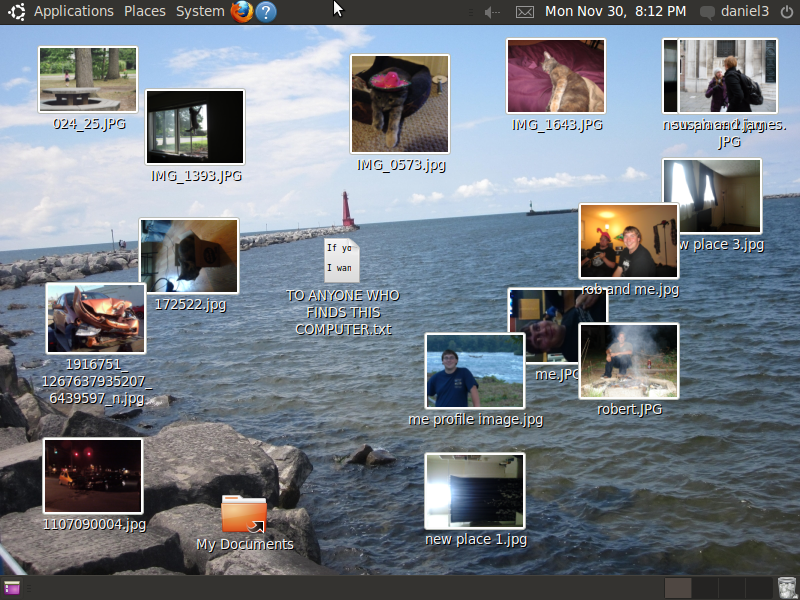Screen dimensions: 800x600
Task: Switch to the last workspace in switcher
Action: pyautogui.click(x=757, y=588)
